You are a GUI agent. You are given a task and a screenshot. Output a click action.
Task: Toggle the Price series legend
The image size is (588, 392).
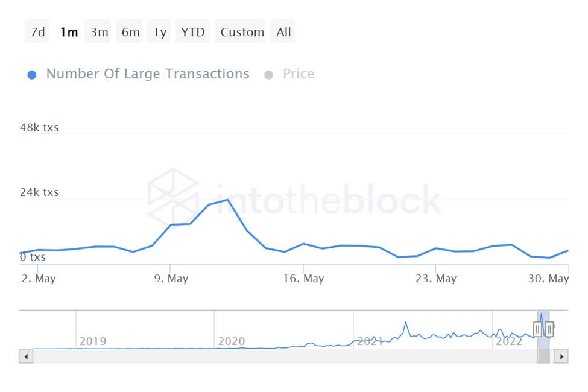pos(299,74)
